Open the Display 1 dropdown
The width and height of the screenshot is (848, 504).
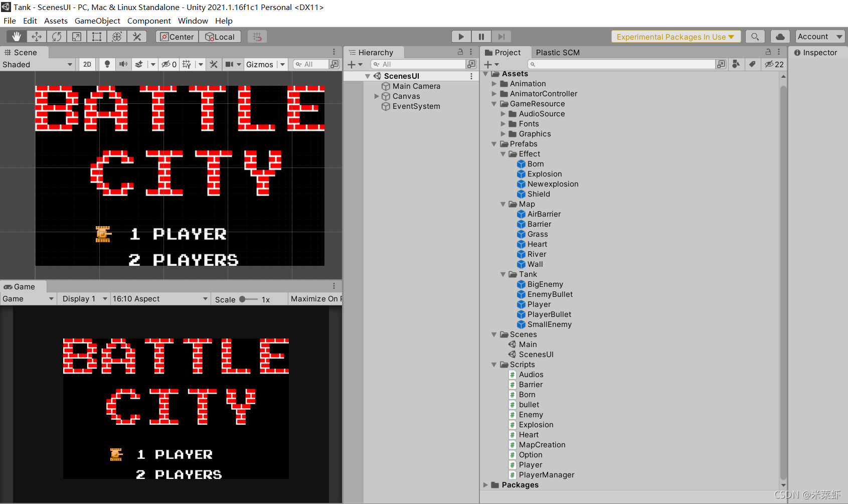(84, 299)
